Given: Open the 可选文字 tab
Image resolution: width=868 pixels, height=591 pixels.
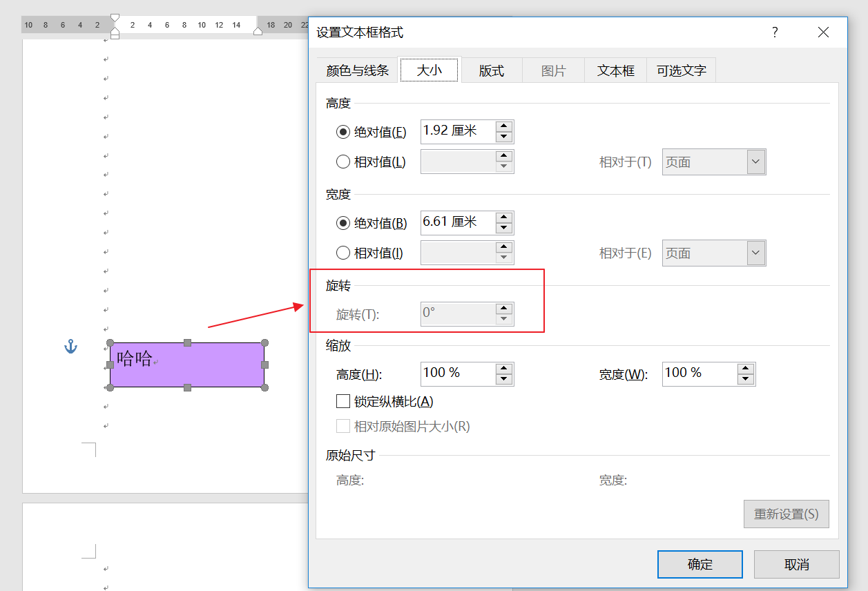Looking at the screenshot, I should tap(682, 70).
